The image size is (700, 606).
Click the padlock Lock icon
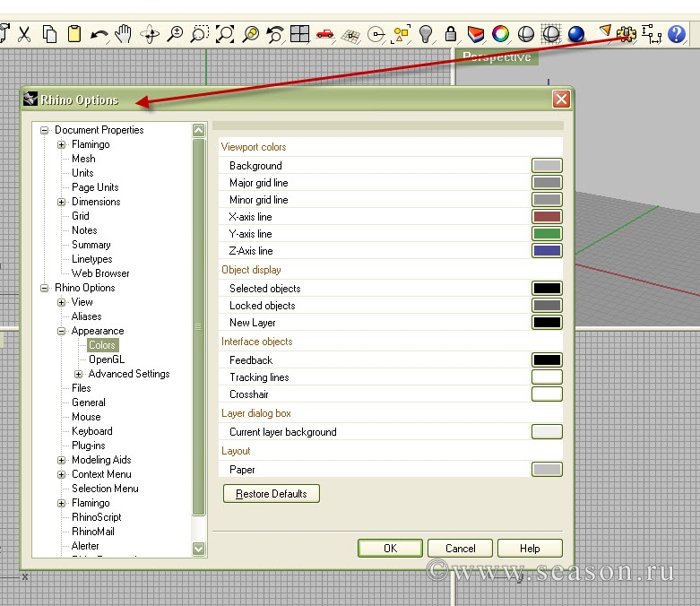pos(451,34)
